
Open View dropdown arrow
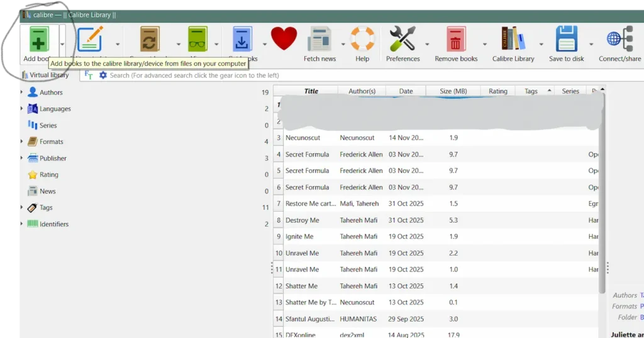click(x=216, y=44)
